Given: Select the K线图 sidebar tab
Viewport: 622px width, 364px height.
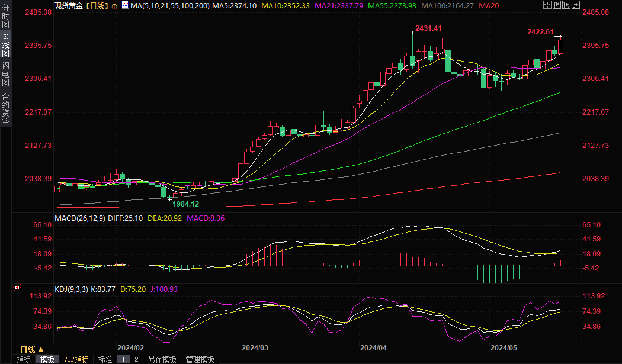Looking at the screenshot, I should click(5, 45).
